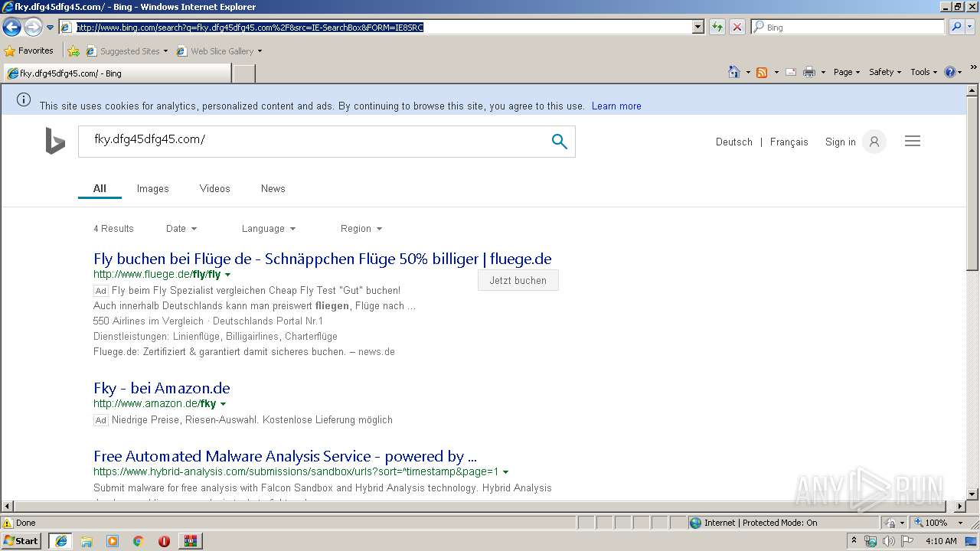Open Suggested Sites in favorites bar
Screen dimensions: 980x551
click(x=126, y=51)
